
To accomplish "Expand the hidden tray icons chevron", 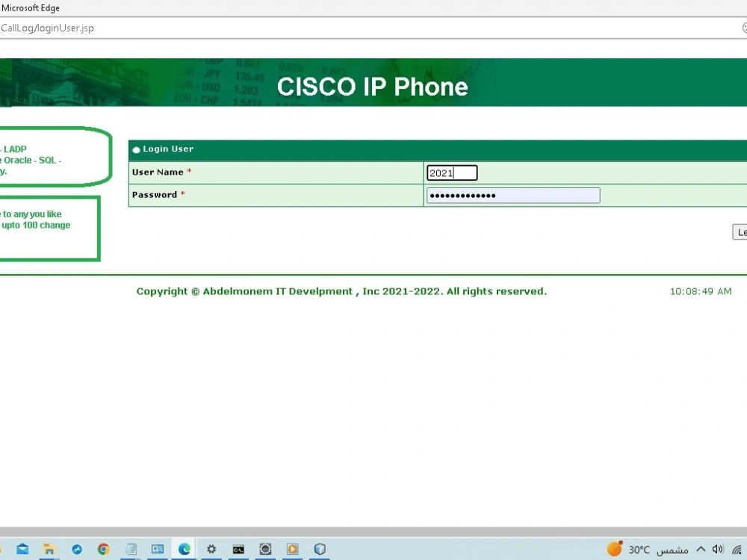I will pos(701,549).
